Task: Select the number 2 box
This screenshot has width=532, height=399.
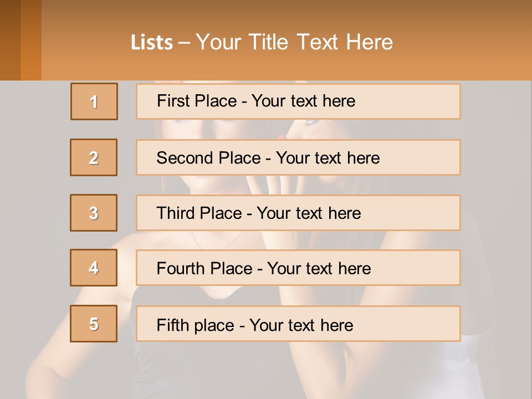Action: [x=94, y=157]
